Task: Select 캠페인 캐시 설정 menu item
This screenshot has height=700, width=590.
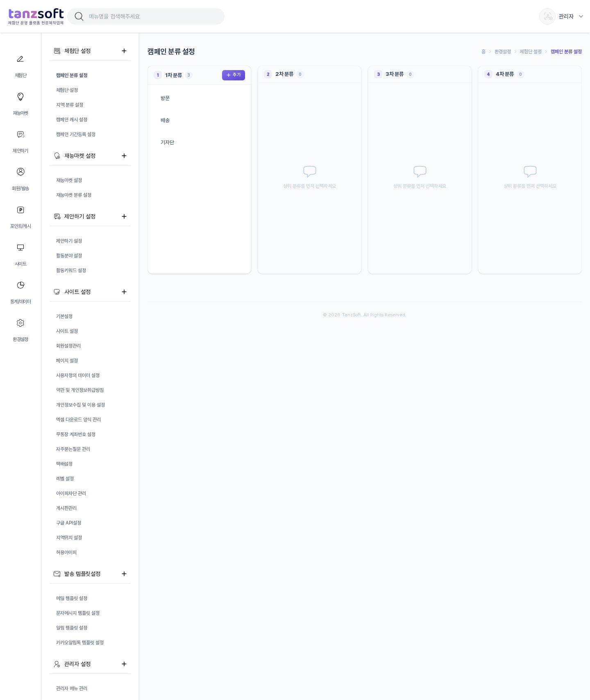Action: 72,120
